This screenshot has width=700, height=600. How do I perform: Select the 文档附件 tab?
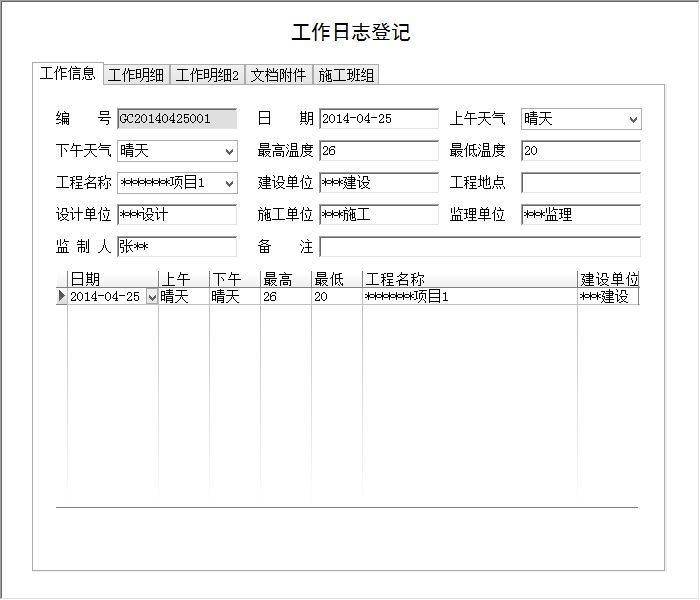point(278,75)
